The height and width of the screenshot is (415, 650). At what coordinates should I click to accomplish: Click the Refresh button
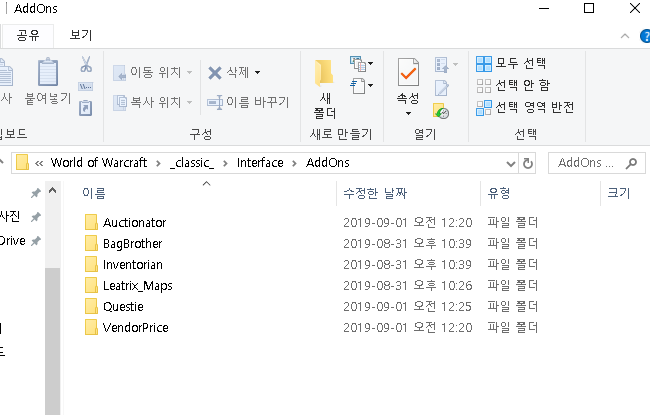coord(528,163)
